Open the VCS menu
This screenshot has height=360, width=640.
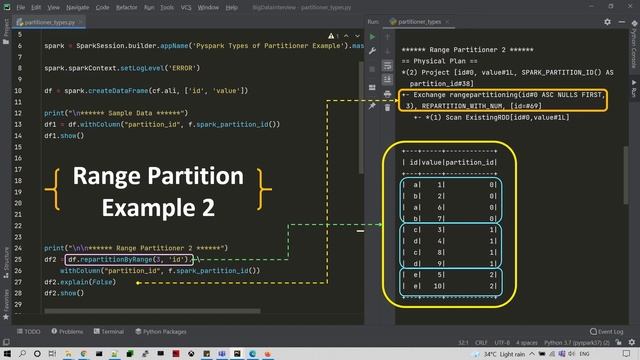tap(186, 7)
